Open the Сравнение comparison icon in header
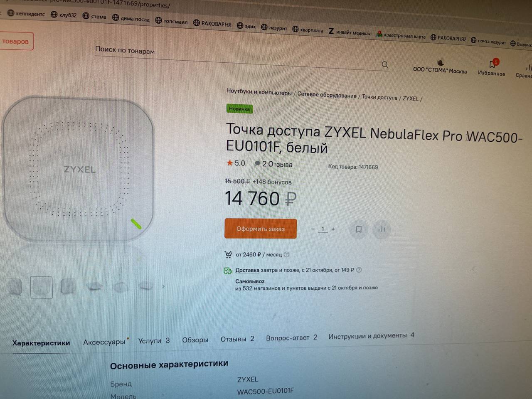 [x=528, y=67]
